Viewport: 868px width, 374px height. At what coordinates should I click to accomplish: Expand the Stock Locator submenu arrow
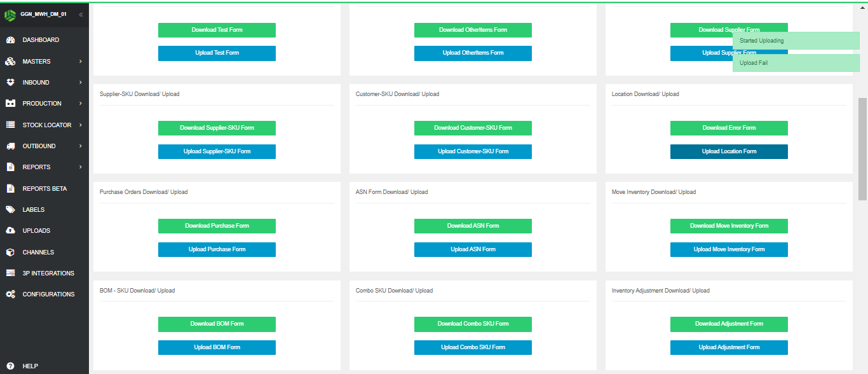click(81, 125)
